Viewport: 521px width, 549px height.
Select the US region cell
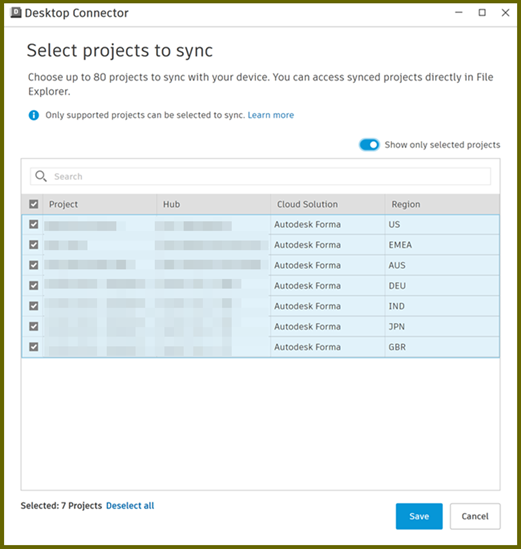click(442, 224)
